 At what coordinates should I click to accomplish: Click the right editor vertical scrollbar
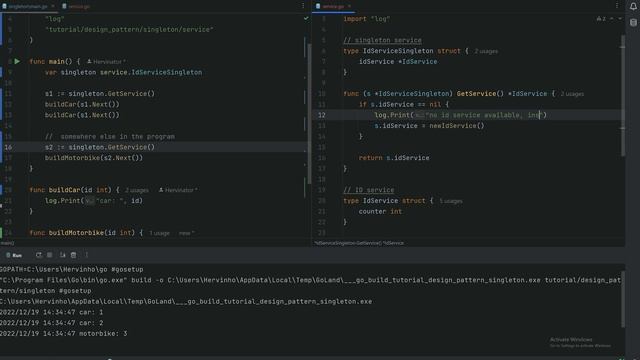(x=622, y=96)
